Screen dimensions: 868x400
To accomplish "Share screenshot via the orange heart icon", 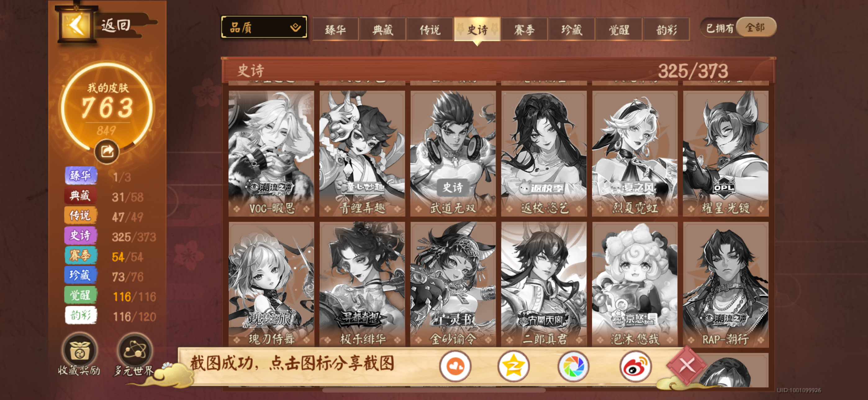I will click(455, 366).
